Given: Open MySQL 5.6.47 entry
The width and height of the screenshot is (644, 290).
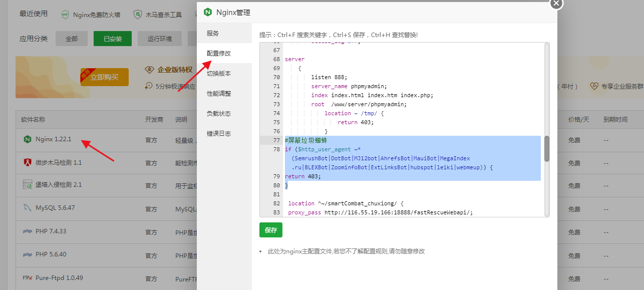Looking at the screenshot, I should (x=55, y=207).
